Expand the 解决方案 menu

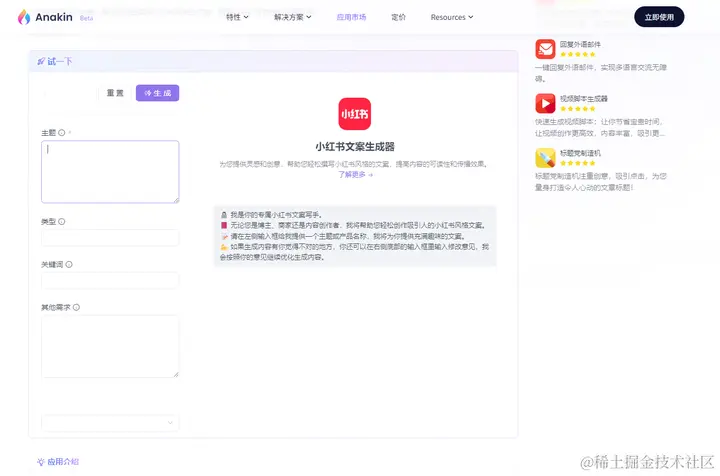[x=292, y=17]
